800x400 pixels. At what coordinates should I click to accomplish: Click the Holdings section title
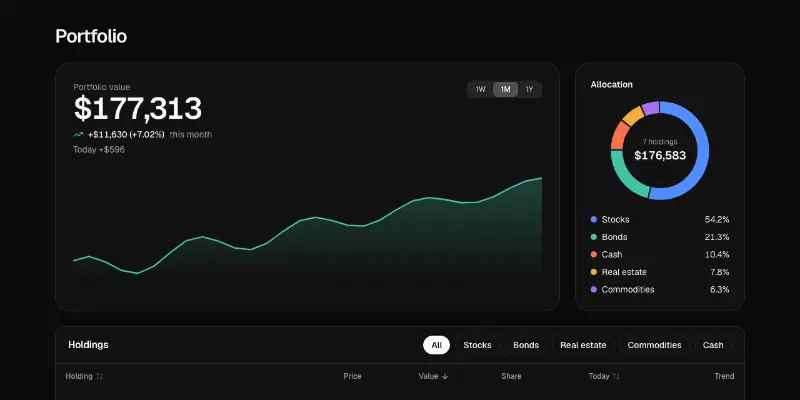point(88,345)
